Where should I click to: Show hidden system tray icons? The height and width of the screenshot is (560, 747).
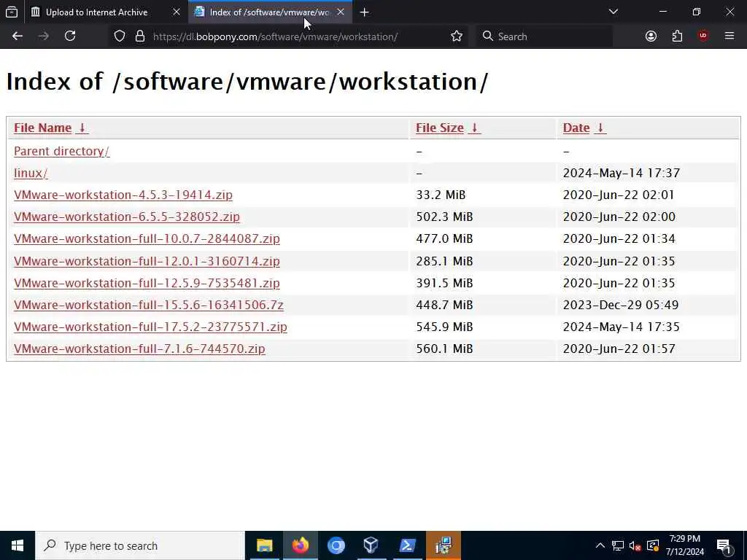[600, 545]
